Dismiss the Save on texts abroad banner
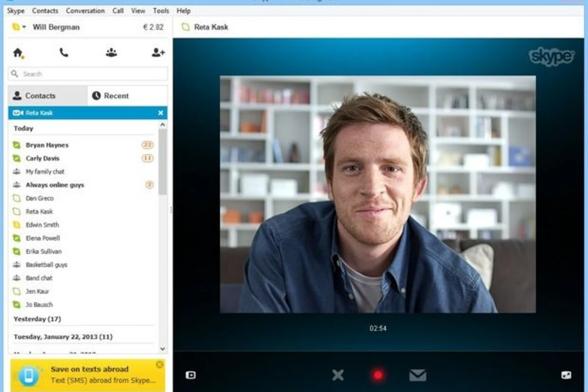 pyautogui.click(x=159, y=365)
